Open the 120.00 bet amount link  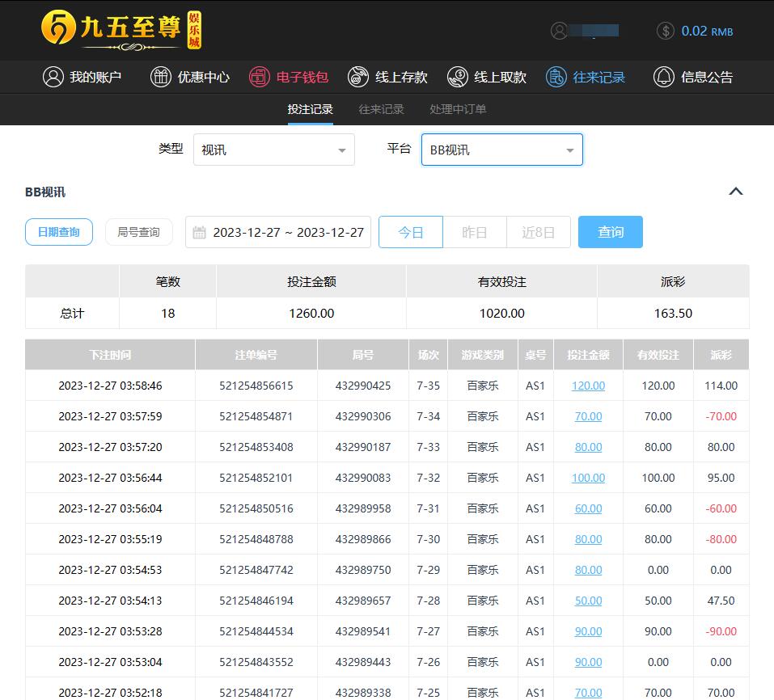tap(588, 386)
